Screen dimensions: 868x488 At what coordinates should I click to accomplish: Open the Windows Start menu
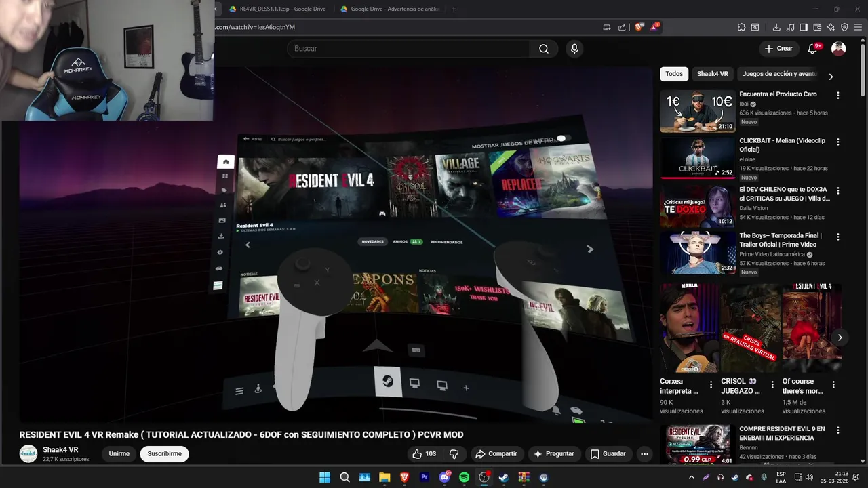(x=325, y=477)
